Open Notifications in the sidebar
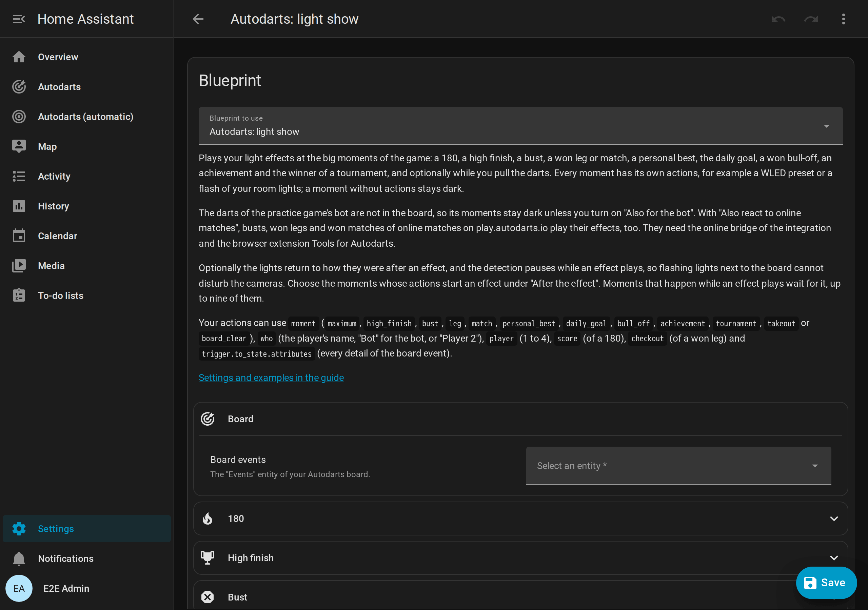The height and width of the screenshot is (610, 868). click(x=86, y=558)
